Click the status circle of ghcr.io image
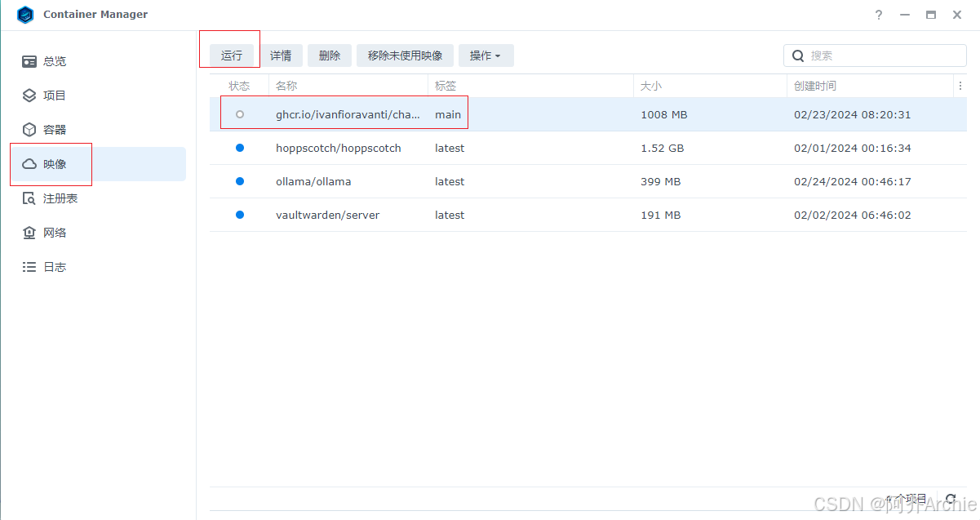The height and width of the screenshot is (520, 980). [239, 114]
